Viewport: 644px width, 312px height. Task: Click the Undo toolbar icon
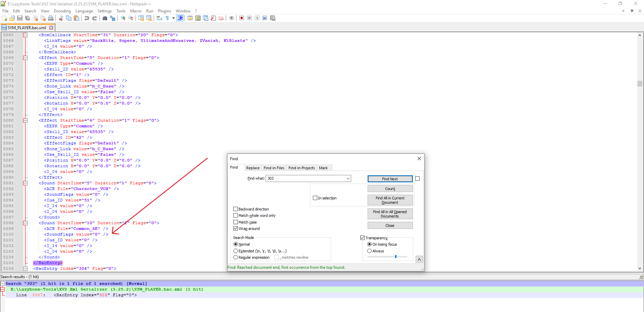pyautogui.click(x=87, y=18)
